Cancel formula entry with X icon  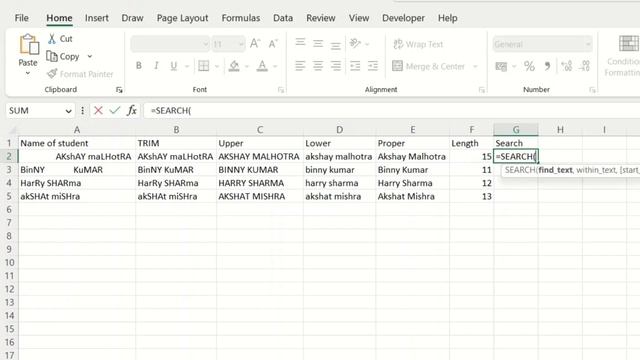click(98, 110)
